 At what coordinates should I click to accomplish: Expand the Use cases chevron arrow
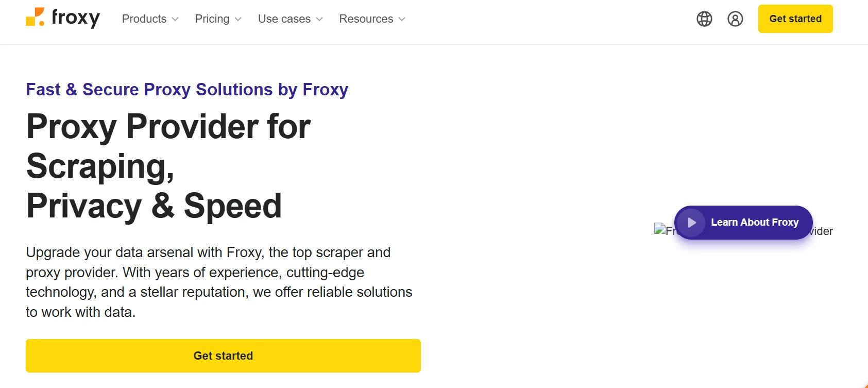pos(319,19)
